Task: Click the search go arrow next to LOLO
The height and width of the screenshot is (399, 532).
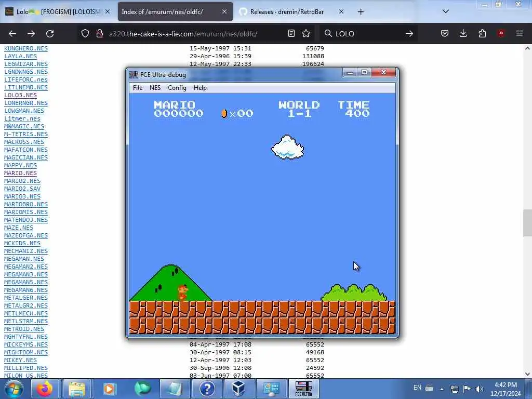Action: [x=409, y=34]
